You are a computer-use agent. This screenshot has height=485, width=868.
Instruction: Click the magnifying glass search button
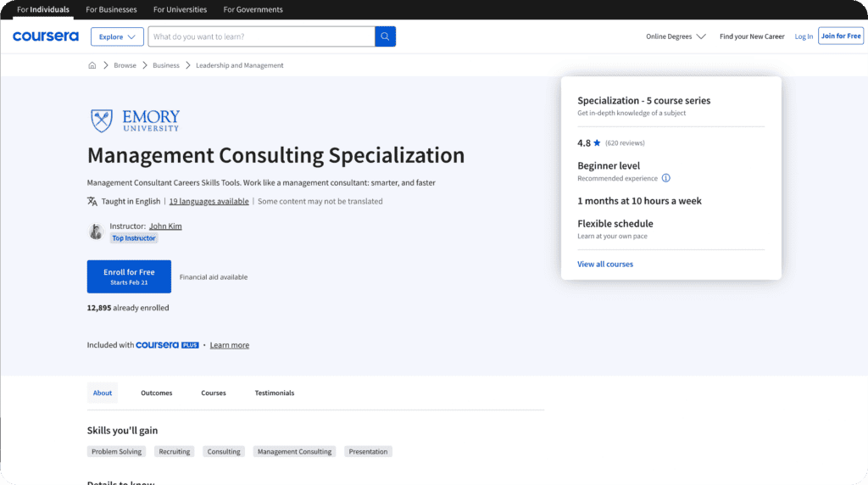point(385,36)
